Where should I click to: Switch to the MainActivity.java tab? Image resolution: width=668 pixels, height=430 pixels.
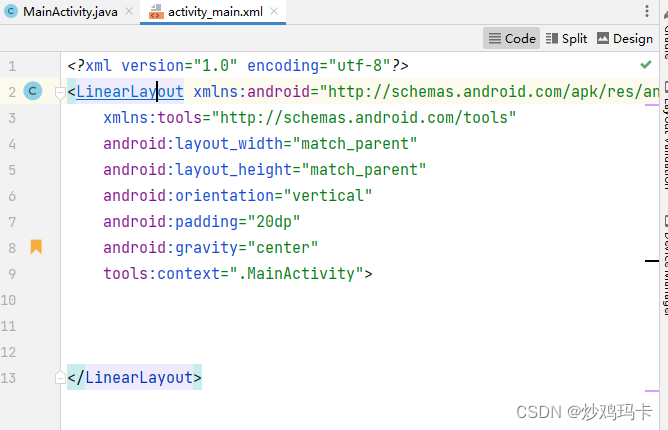click(68, 12)
